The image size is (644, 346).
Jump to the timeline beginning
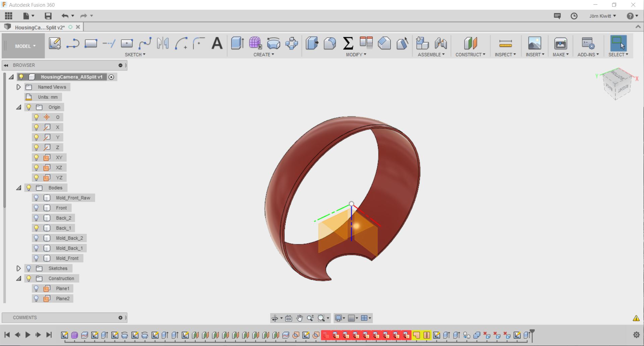click(x=7, y=335)
